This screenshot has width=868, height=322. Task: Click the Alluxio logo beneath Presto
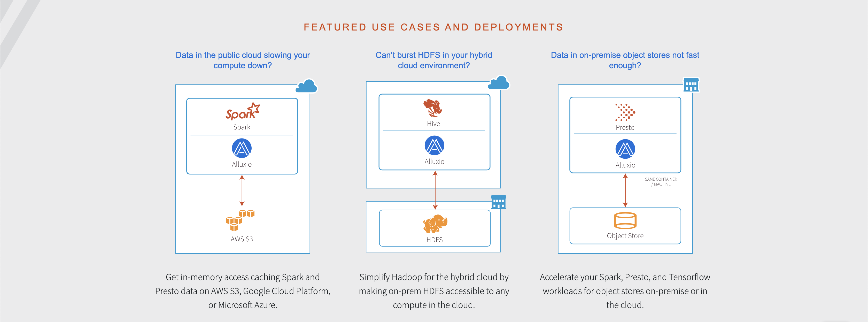click(x=625, y=149)
